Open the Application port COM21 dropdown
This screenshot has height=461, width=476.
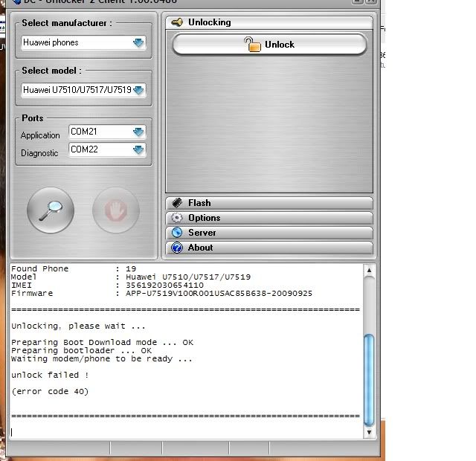[138, 132]
